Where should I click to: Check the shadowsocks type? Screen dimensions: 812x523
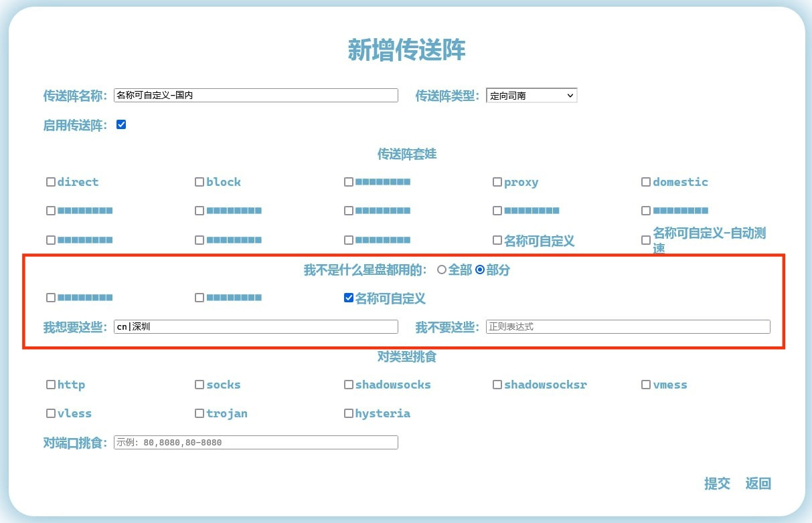pyautogui.click(x=349, y=385)
